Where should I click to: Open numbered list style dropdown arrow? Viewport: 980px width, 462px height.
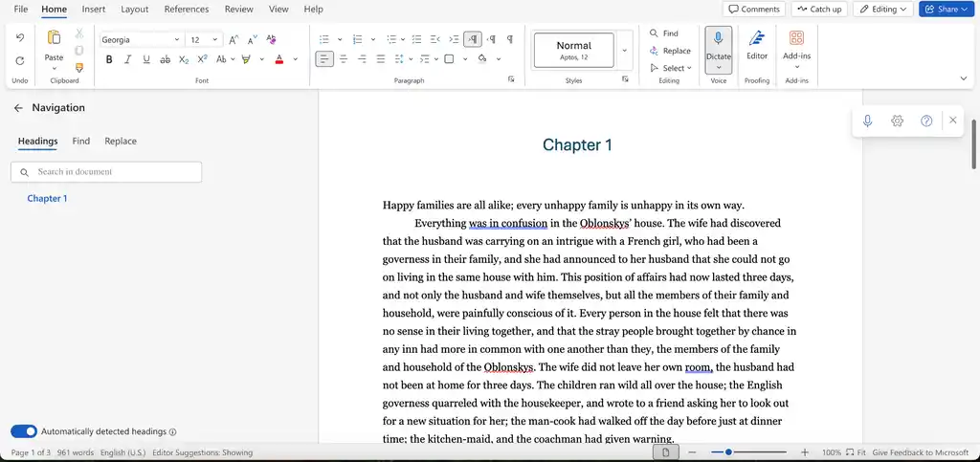pyautogui.click(x=373, y=39)
